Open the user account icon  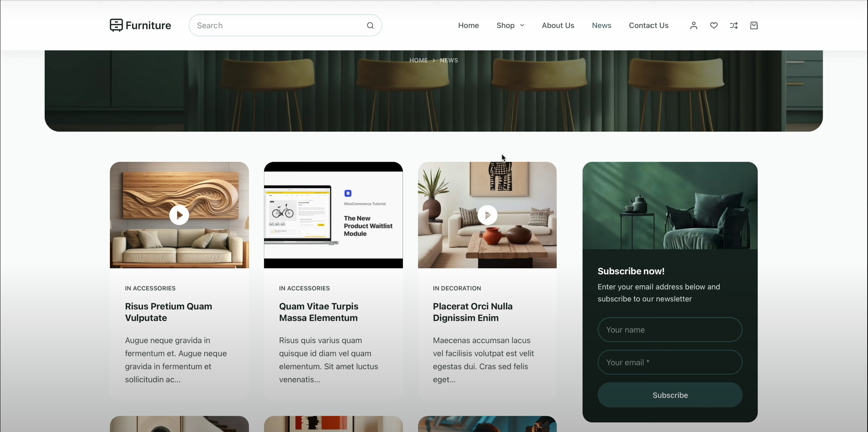(693, 26)
